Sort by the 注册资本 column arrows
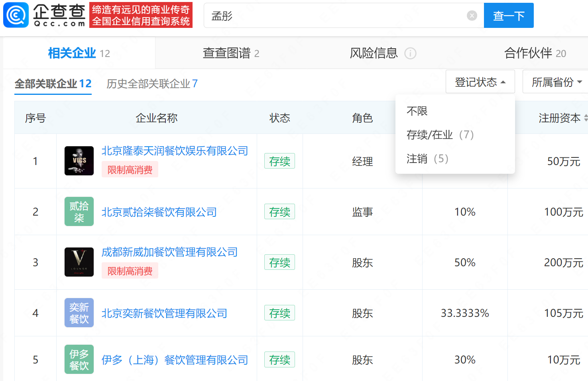Viewport: 588px width, 381px height. [x=586, y=118]
